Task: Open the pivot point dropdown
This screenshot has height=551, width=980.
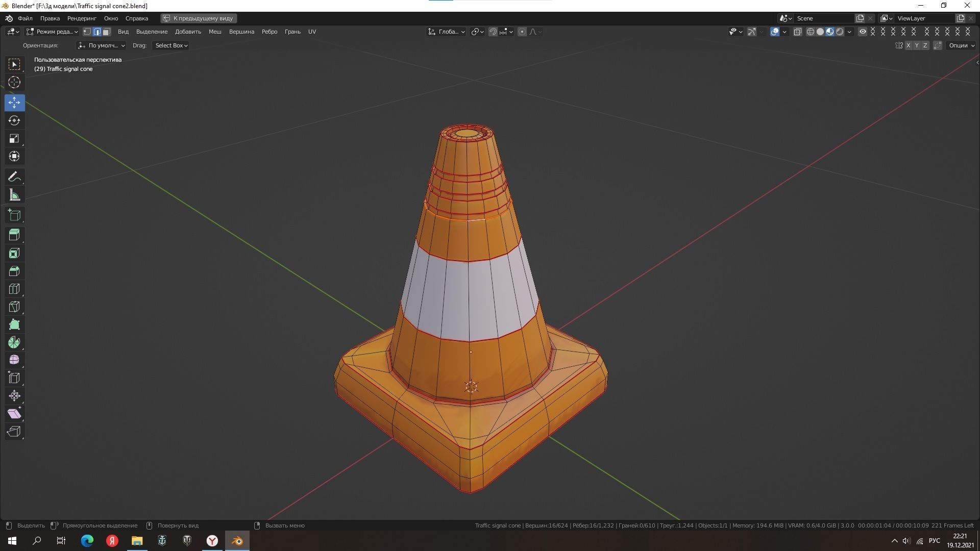Action: [x=477, y=32]
